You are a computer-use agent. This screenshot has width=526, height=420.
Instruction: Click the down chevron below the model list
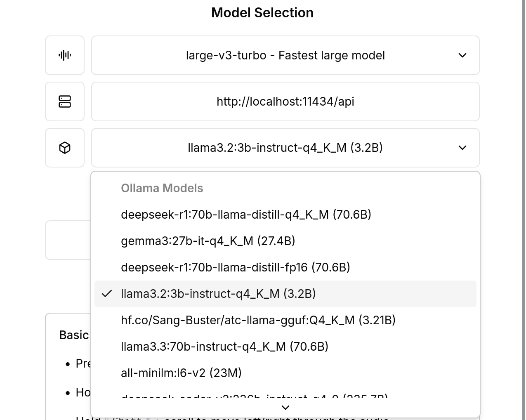click(285, 407)
